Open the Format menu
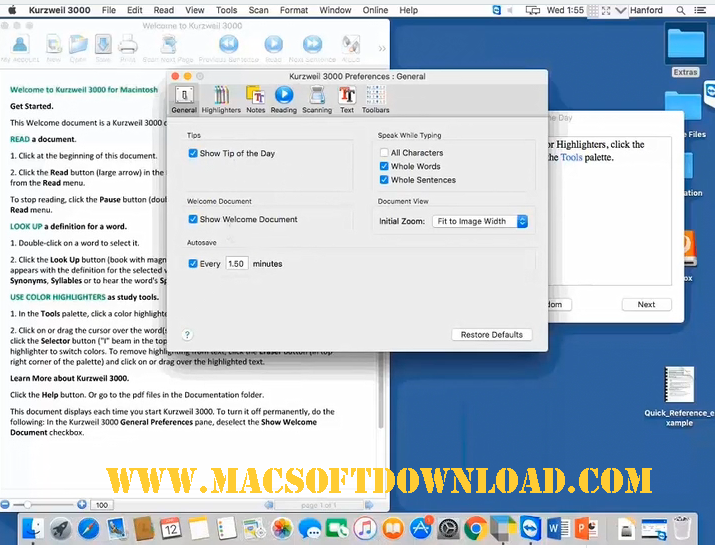The width and height of the screenshot is (715, 548). [x=294, y=10]
